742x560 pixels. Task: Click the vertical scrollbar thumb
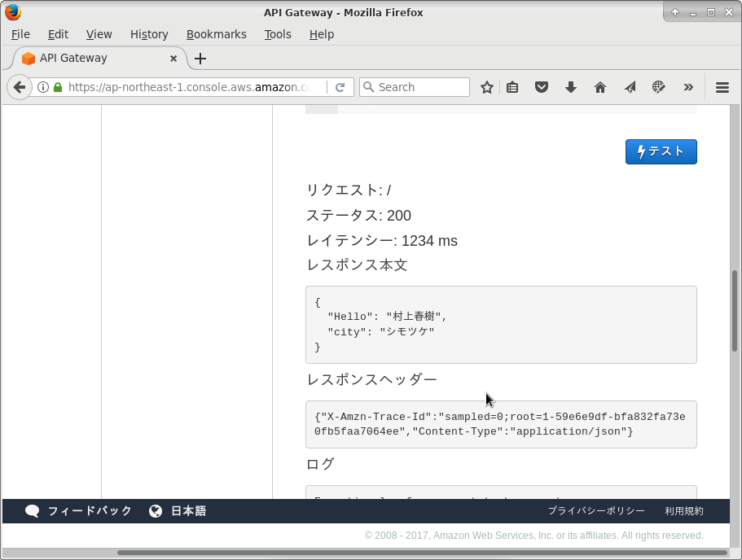(x=735, y=311)
